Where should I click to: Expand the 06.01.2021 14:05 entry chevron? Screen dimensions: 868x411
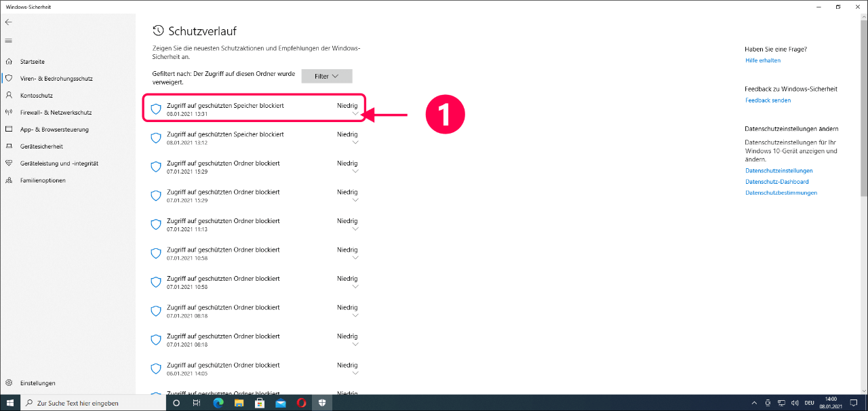[356, 374]
